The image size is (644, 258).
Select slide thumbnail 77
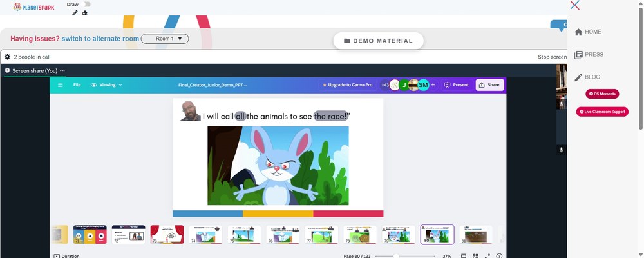(x=321, y=235)
